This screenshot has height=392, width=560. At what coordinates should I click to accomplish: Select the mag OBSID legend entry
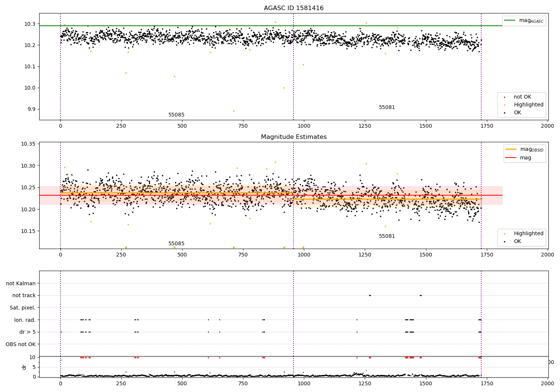(x=525, y=149)
